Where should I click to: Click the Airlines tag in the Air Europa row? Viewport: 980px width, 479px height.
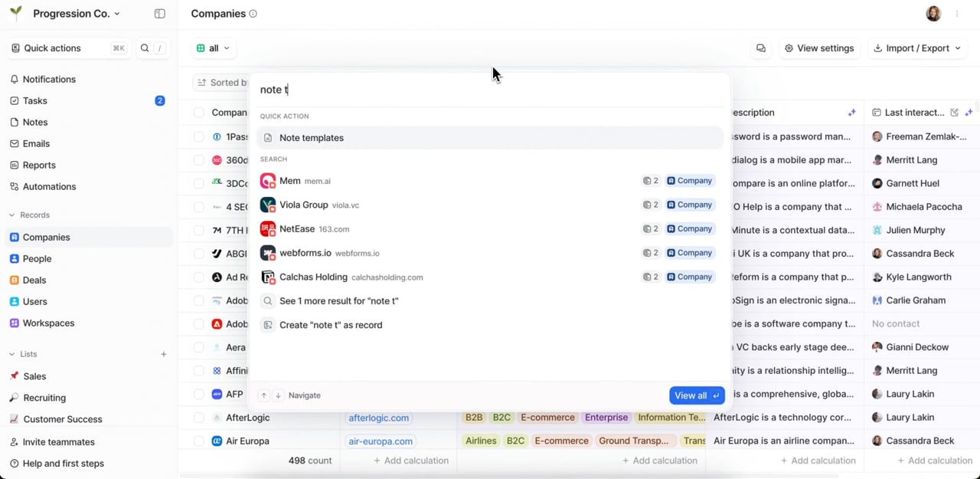(x=480, y=441)
